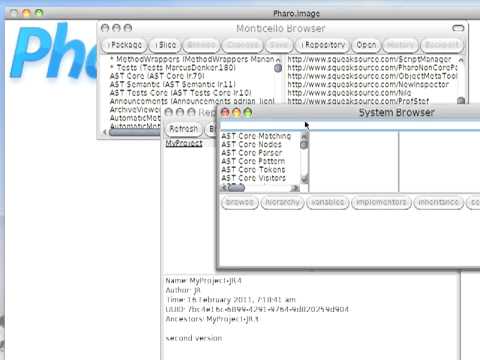Screen dimensions: 480x360
Task: Click the right arrow of the category list's horizontal scrollbar
Action: [295, 188]
